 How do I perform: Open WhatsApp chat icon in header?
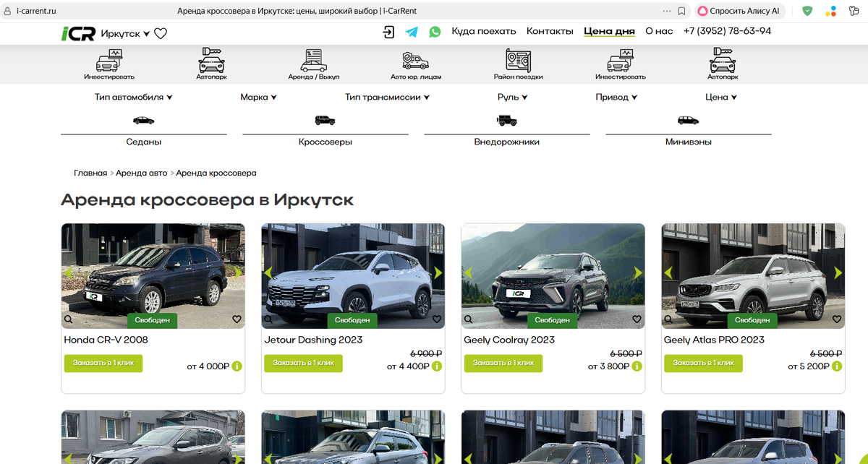435,32
